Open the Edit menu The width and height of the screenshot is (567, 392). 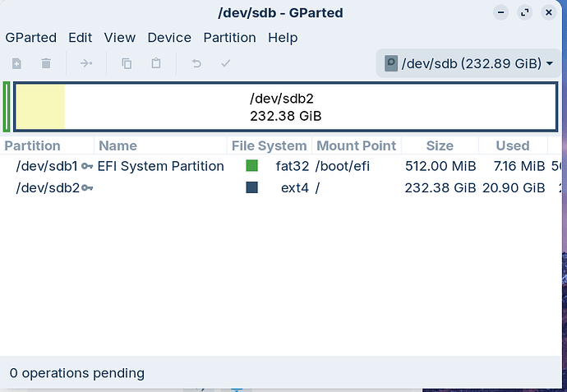pyautogui.click(x=81, y=38)
